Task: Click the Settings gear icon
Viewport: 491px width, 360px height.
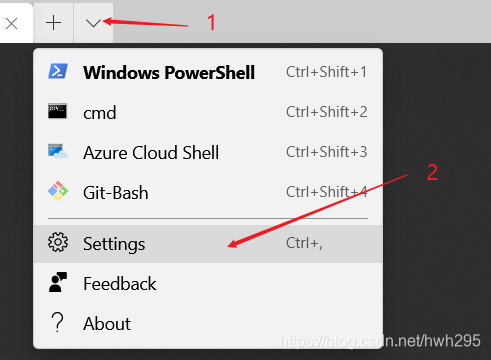Action: 58,242
